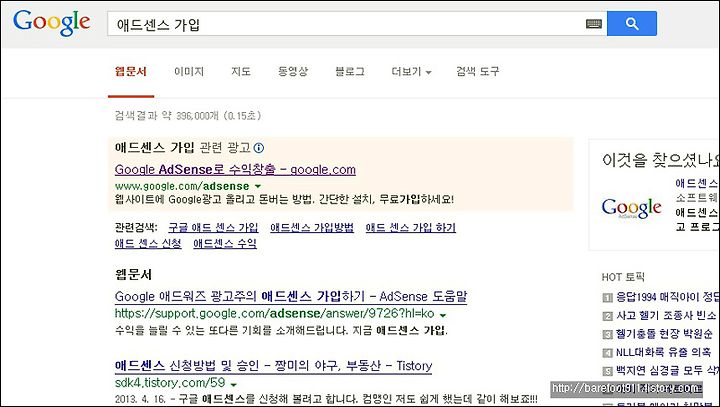Click related search 구글 애드 센스 가입
Viewport: 720px width, 407px height.
(213, 228)
